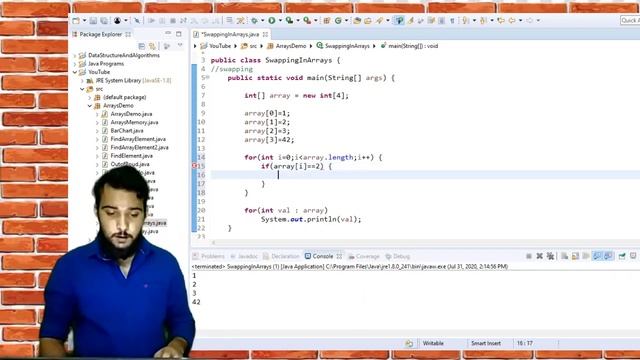Collapse the src folder node
Viewport: 640px width, 360px height.
pos(82,89)
